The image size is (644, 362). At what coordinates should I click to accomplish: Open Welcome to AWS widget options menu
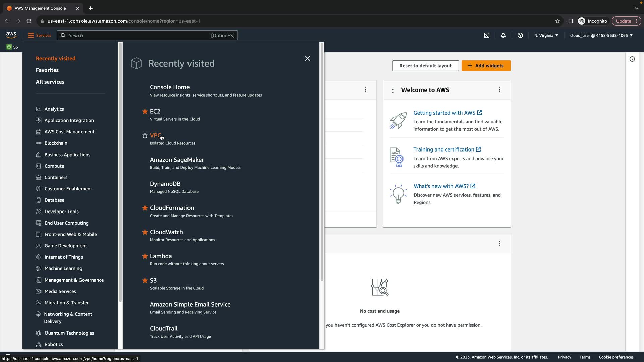499,90
